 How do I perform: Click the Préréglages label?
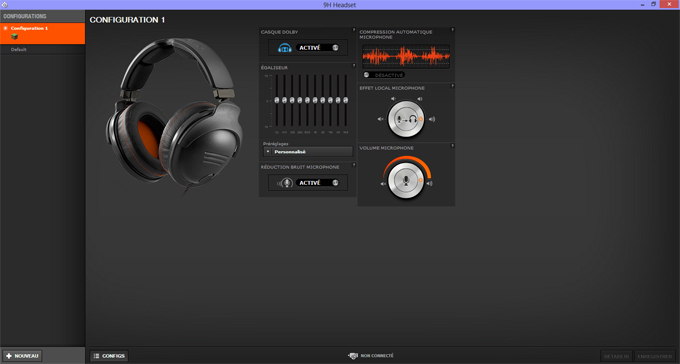point(275,144)
